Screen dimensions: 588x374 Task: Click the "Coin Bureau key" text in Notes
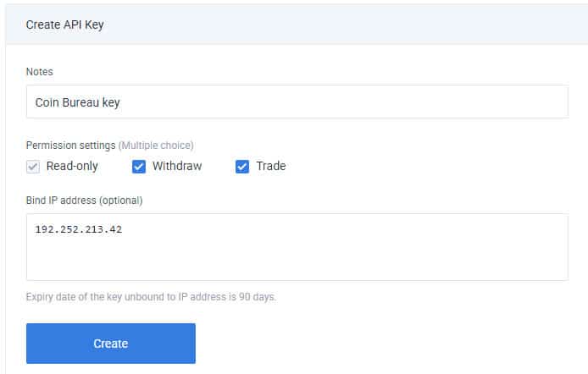tap(79, 102)
